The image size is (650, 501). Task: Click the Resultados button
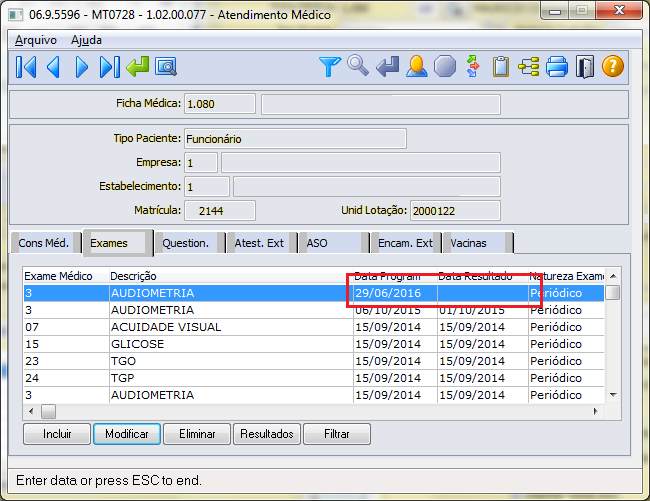(x=267, y=434)
